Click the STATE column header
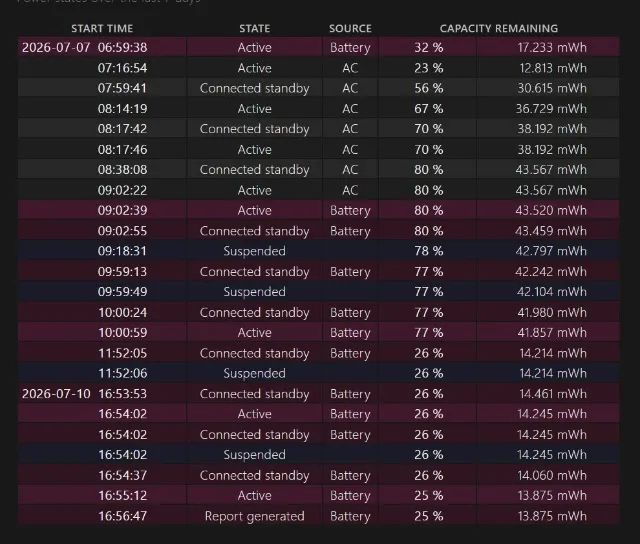The height and width of the screenshot is (544, 640). 255,28
